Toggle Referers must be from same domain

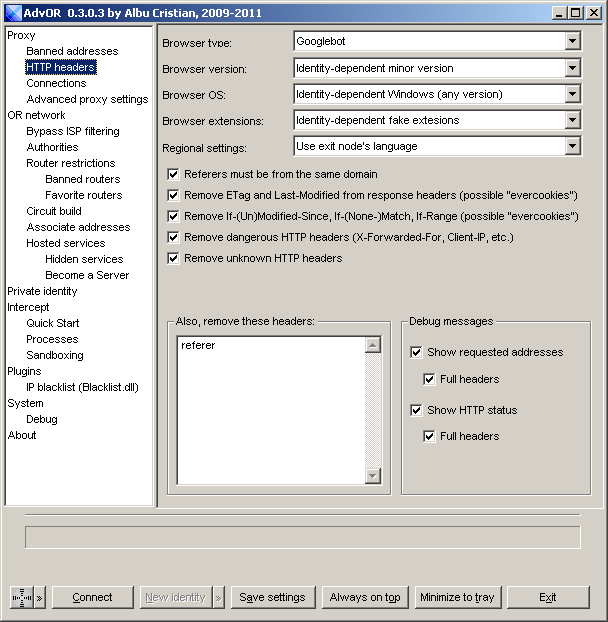[x=173, y=174]
